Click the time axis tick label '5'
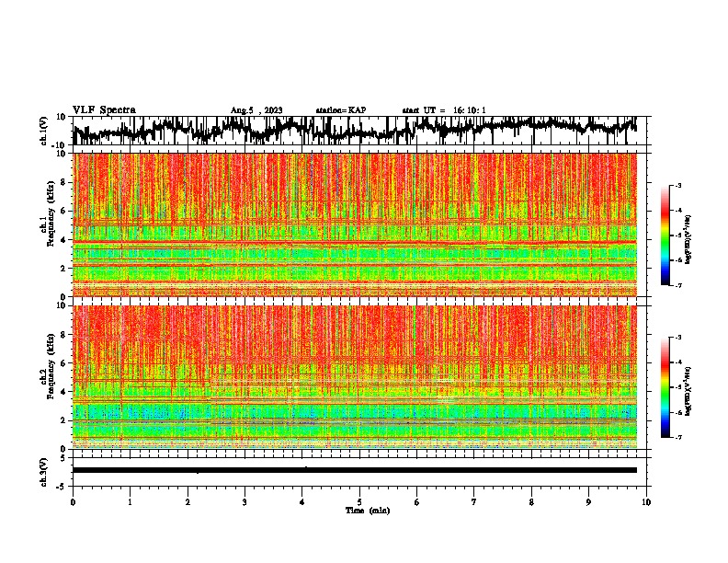The height and width of the screenshot is (563, 728). click(359, 502)
